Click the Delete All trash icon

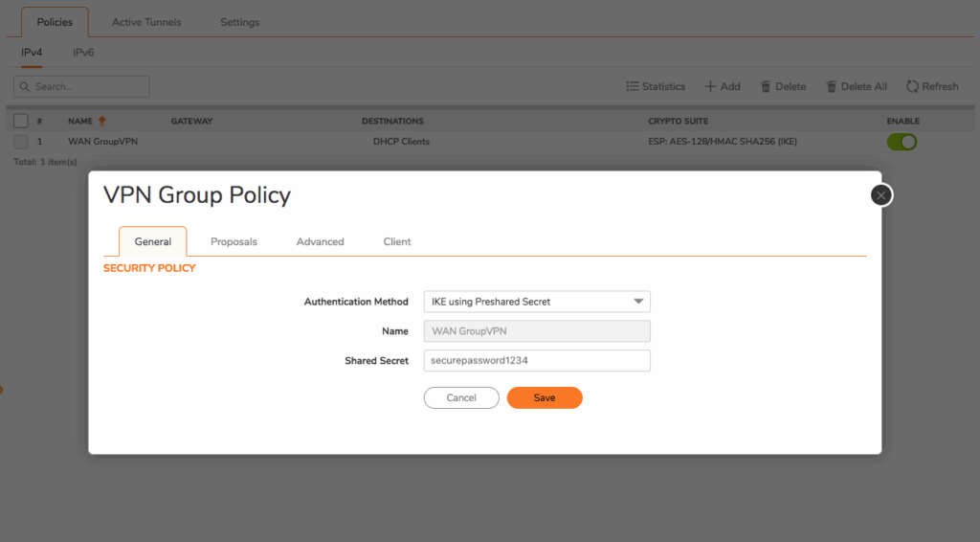[x=832, y=86]
